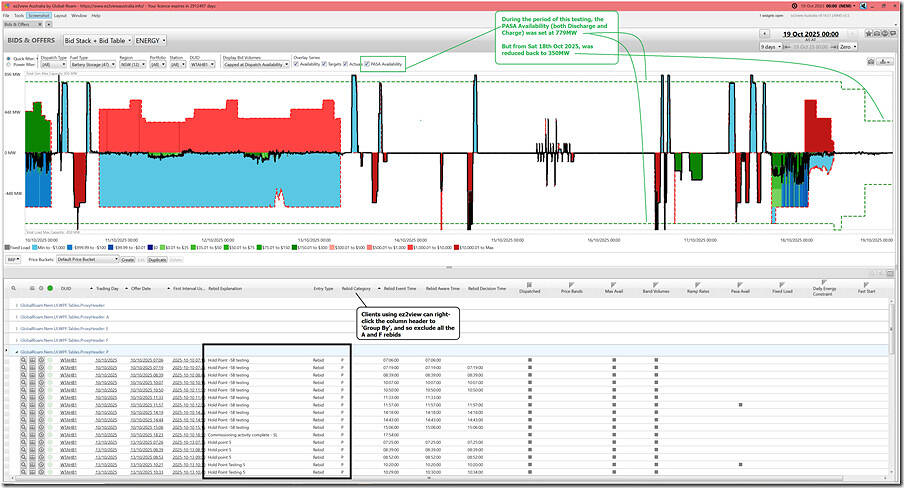Open the Window menu
The image size is (904, 488).
click(79, 16)
